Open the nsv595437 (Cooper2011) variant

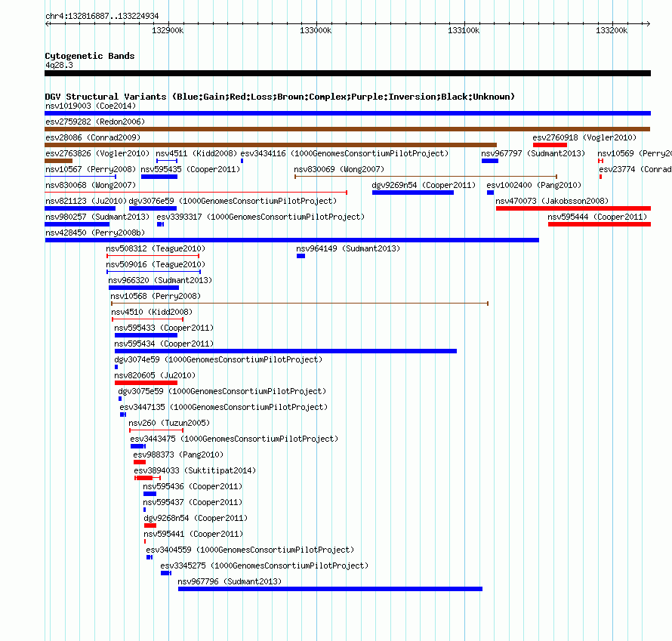[193, 502]
